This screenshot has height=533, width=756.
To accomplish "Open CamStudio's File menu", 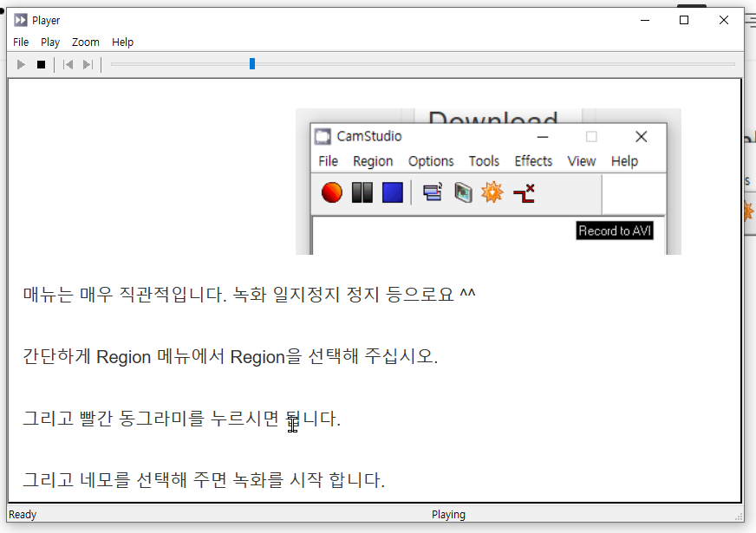I will (328, 161).
